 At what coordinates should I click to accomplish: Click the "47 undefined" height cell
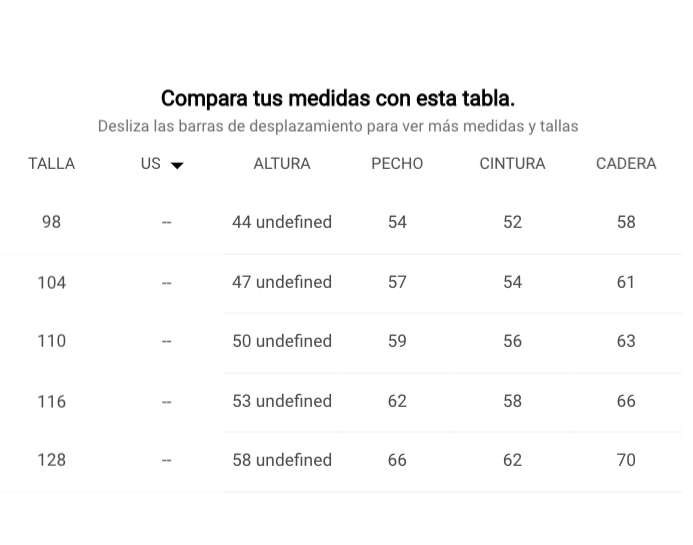(282, 282)
